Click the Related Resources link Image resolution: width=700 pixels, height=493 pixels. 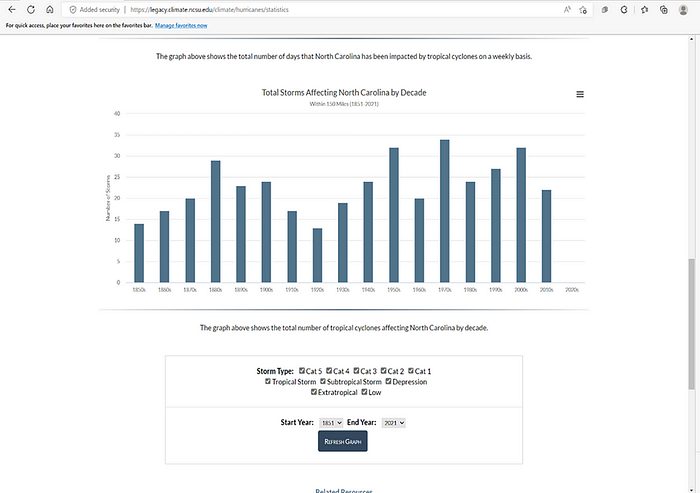pos(344,490)
